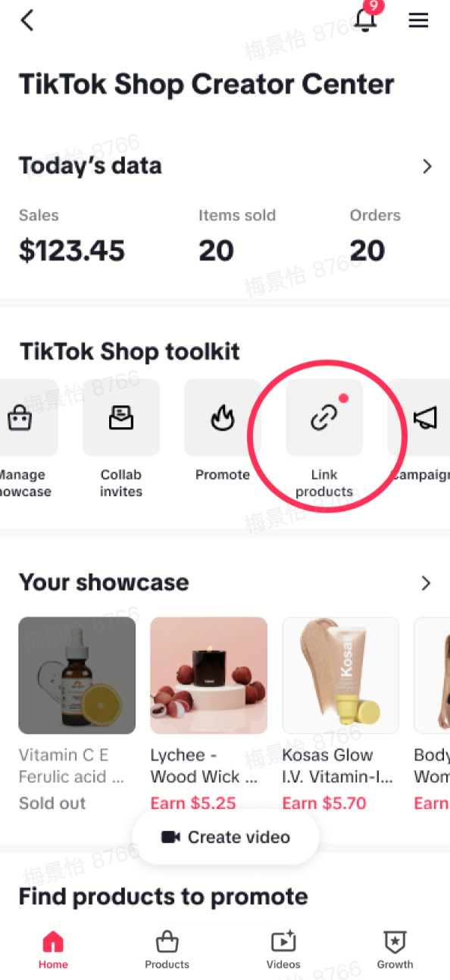Open Manage showcase toolkit icon
This screenshot has width=450, height=980.
coord(20,417)
